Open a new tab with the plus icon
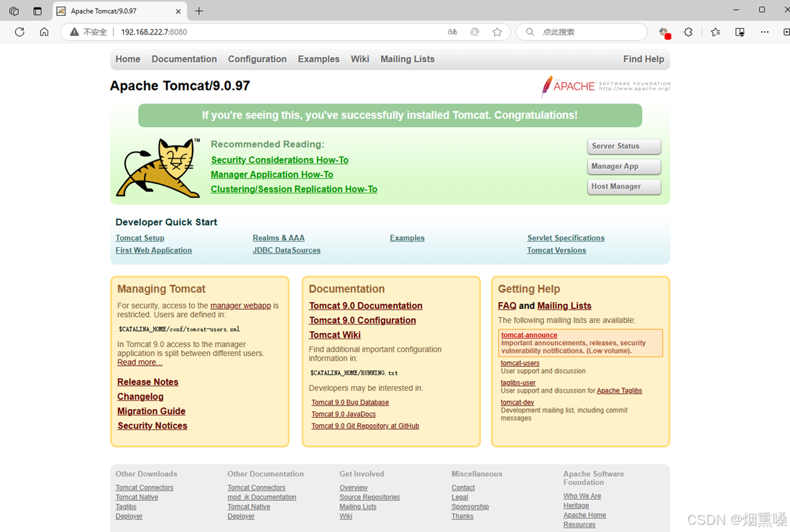The width and height of the screenshot is (790, 532). 199,11
